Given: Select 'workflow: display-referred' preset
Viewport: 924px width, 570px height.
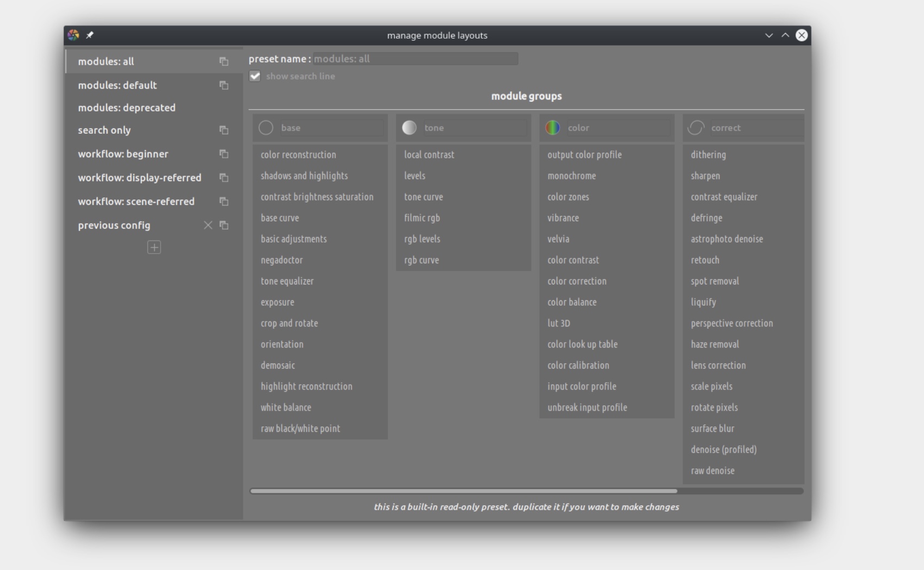Looking at the screenshot, I should pyautogui.click(x=154, y=178).
